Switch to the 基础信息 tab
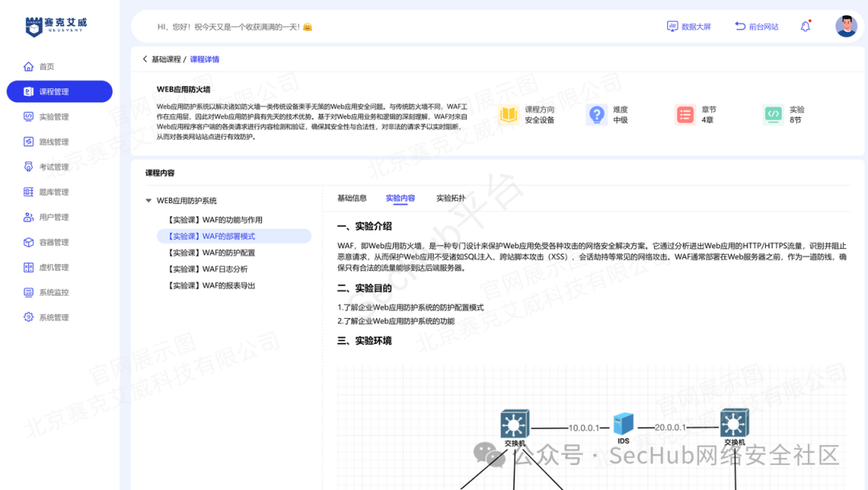868x490 pixels. pyautogui.click(x=352, y=198)
